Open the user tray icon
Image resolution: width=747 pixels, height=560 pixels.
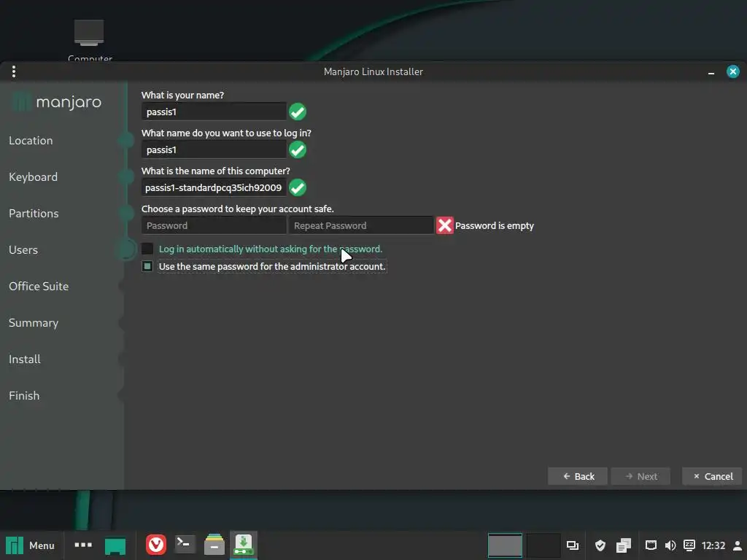738,545
